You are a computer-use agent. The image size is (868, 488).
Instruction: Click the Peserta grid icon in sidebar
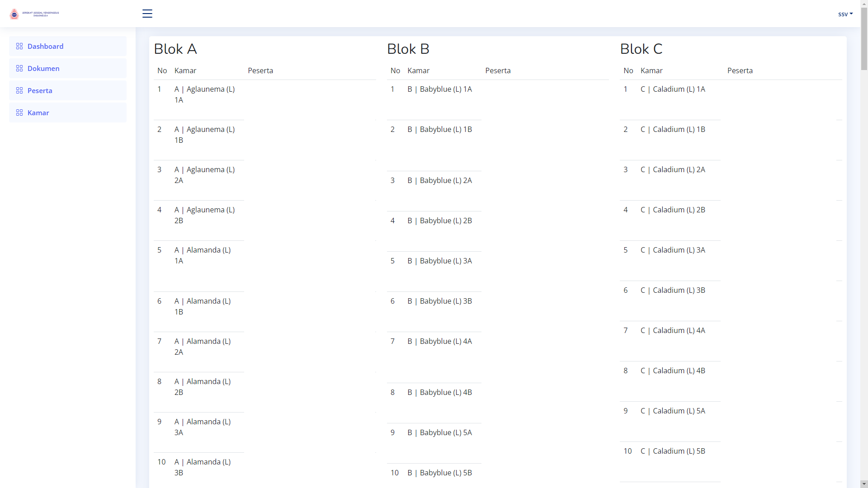click(x=19, y=90)
